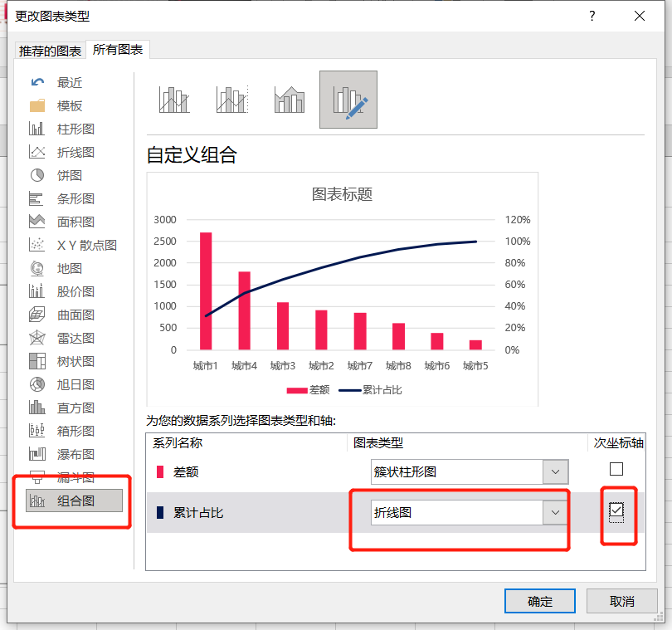Select the 瀑布图 waterfall chart icon
This screenshot has height=630, width=672.
[x=37, y=454]
